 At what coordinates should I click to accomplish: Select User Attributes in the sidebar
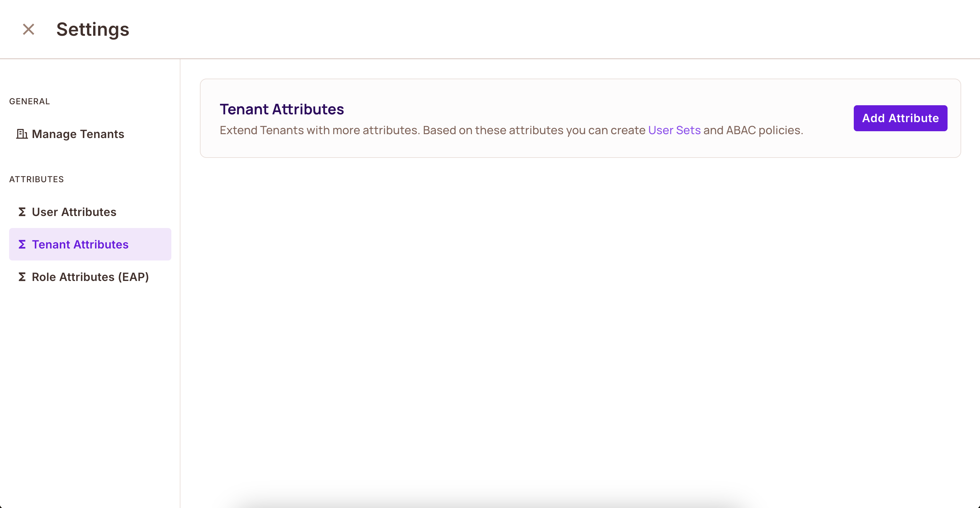click(74, 212)
